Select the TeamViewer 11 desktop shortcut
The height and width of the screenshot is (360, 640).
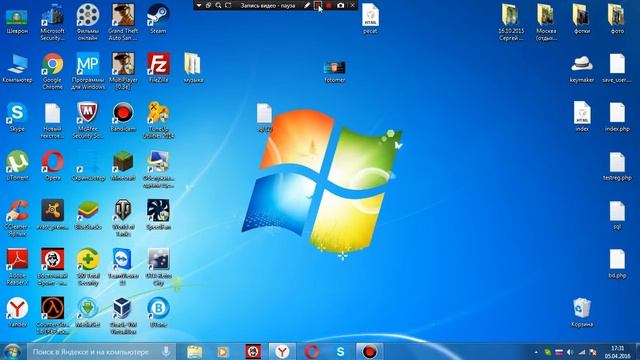123,267
